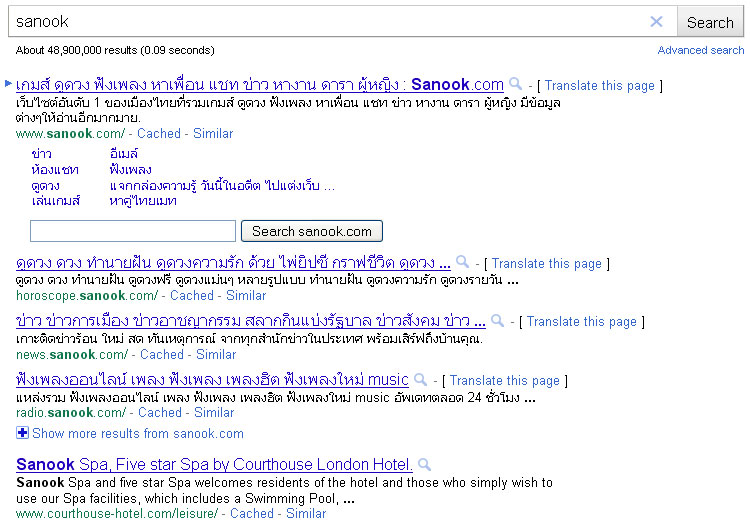Screen dimensions: 750x529
Task: Open the Similar link for news.sanook.com
Action: 216,354
